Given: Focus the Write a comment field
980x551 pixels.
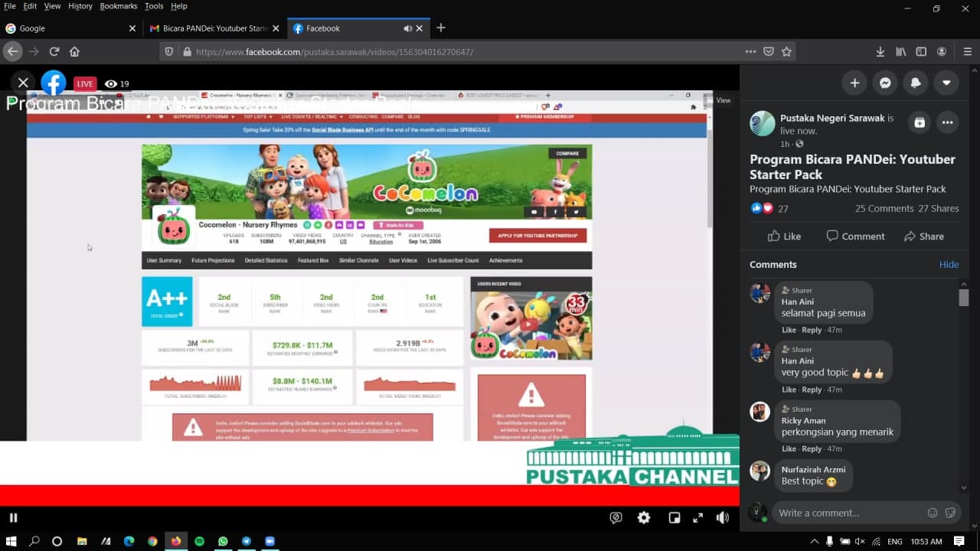Looking at the screenshot, I should [846, 513].
